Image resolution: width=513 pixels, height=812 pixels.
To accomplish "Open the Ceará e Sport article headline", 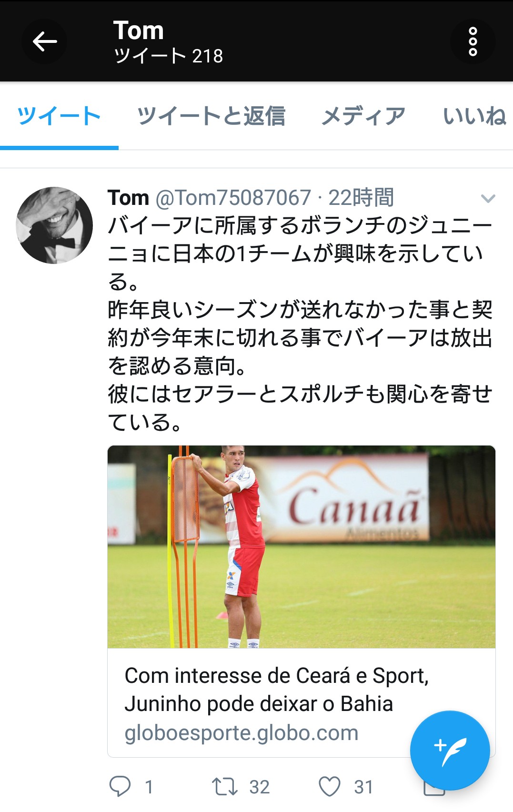I will (x=277, y=690).
